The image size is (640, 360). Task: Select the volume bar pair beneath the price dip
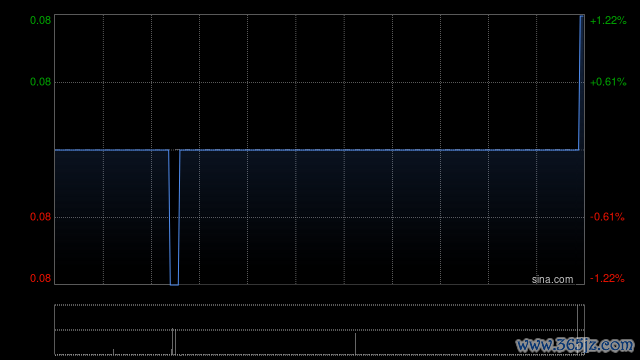tap(173, 342)
